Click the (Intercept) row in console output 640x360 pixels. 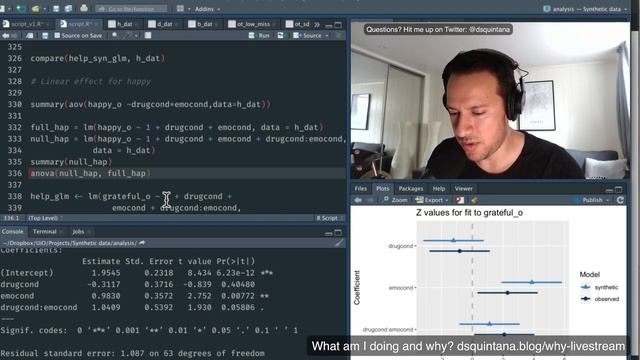point(137,273)
